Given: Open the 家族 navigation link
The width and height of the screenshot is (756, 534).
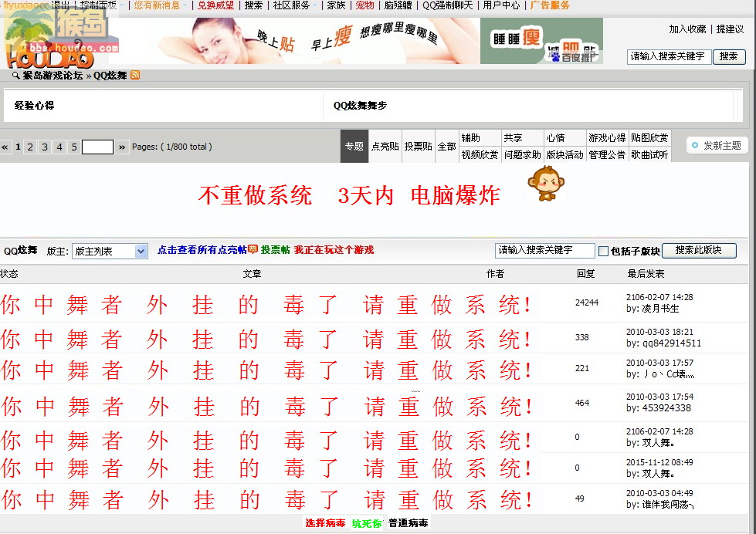Looking at the screenshot, I should [x=336, y=5].
